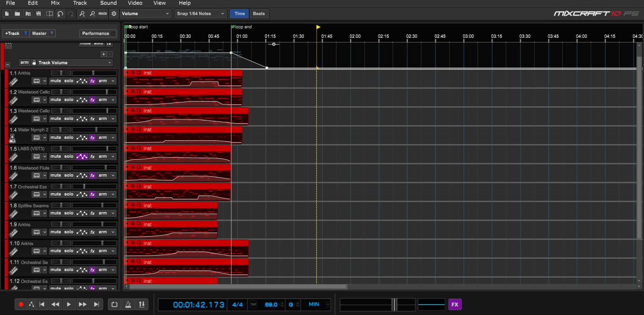Solo track 1.2 Westwood Cello

pos(69,100)
